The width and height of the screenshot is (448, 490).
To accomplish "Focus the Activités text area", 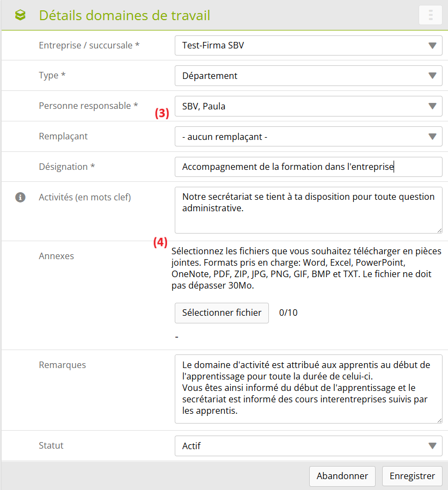I will pos(308,210).
